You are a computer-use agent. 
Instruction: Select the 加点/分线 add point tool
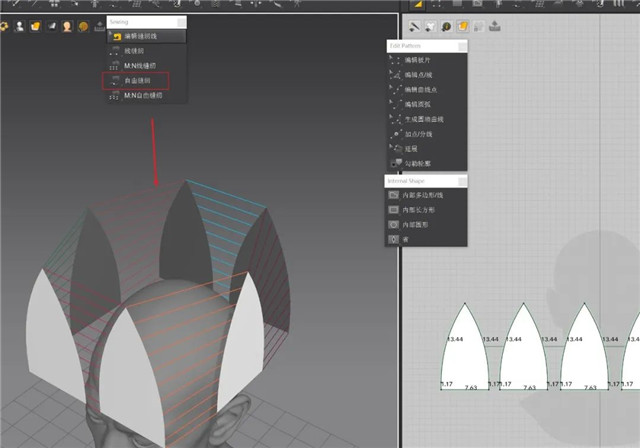tap(420, 133)
